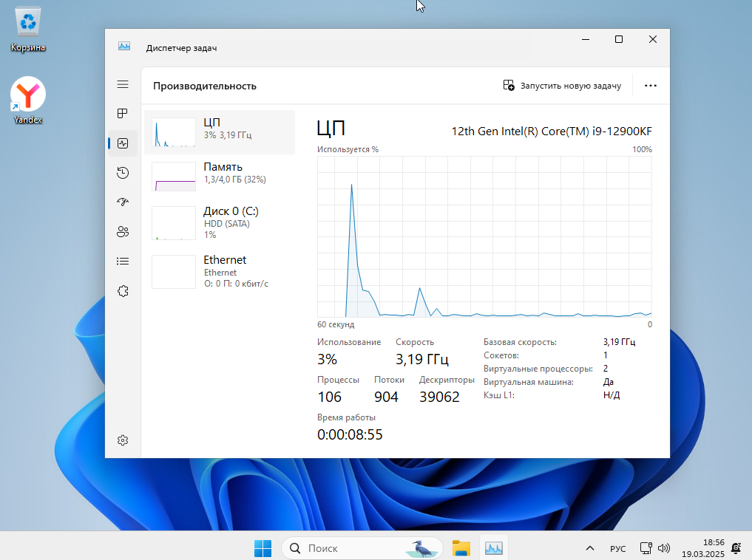Open the Windows Start menu
Viewport: 752px width, 560px height.
(262, 548)
